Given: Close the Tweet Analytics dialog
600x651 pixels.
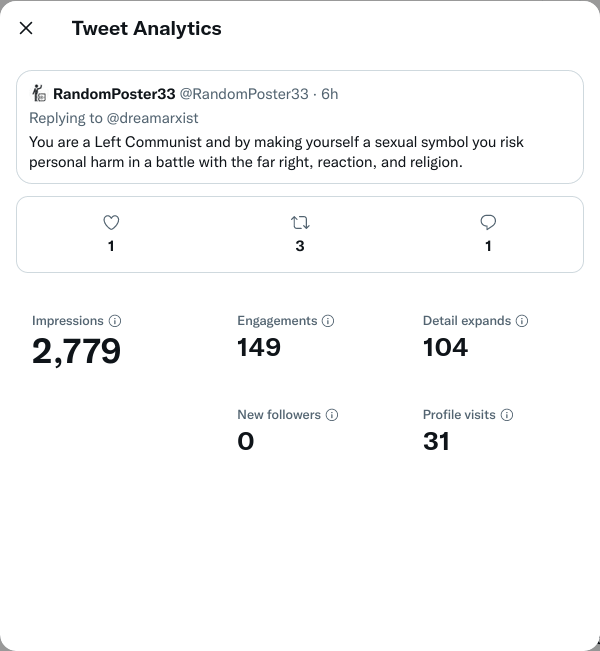Looking at the screenshot, I should point(26,28).
